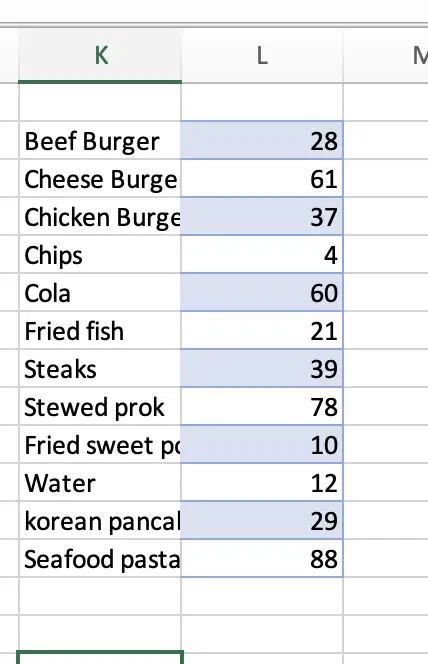The height and width of the screenshot is (664, 428).
Task: Select the cell with value 78
Action: click(262, 407)
